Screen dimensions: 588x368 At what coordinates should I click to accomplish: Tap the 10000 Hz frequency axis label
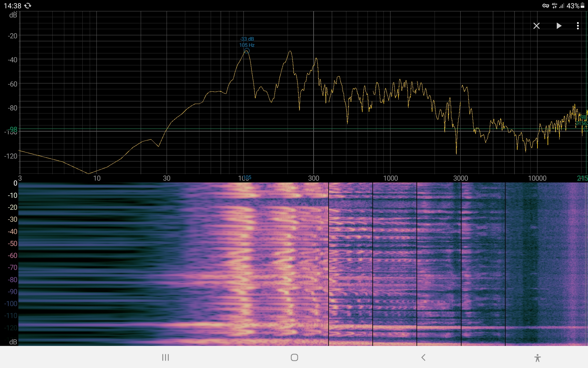(537, 178)
